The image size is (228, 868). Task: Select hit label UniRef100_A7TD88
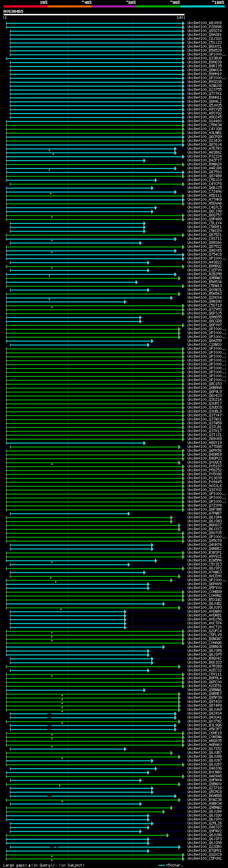pos(204,446)
